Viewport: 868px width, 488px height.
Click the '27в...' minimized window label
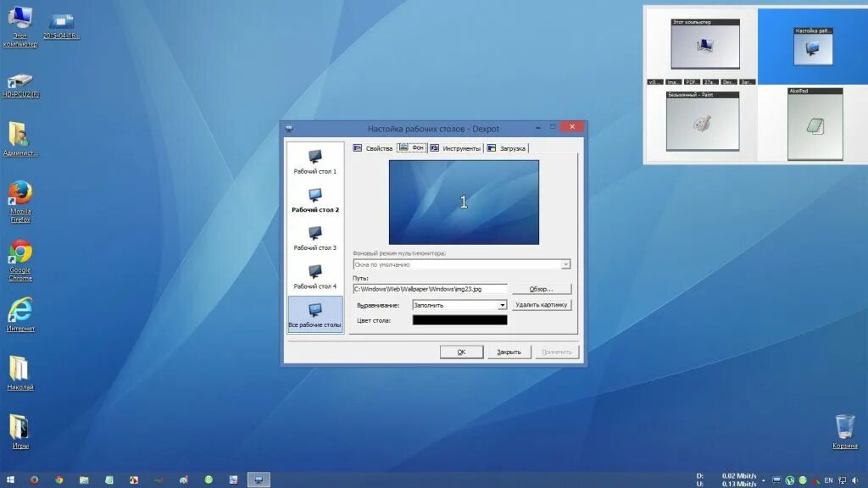click(x=710, y=82)
